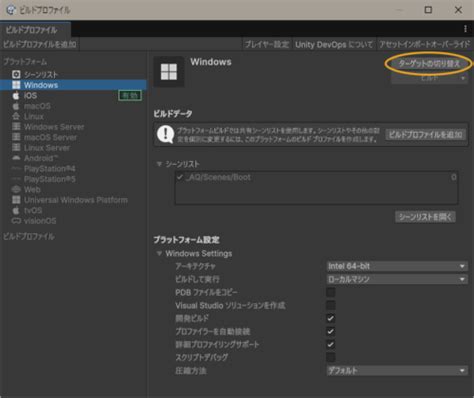474x398 pixels.
Task: Select the Web platform row
Action: (x=73, y=189)
